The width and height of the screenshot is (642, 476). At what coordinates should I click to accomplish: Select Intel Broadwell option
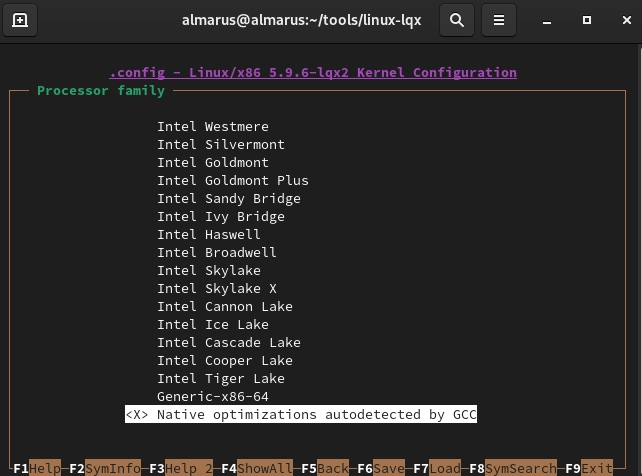217,253
